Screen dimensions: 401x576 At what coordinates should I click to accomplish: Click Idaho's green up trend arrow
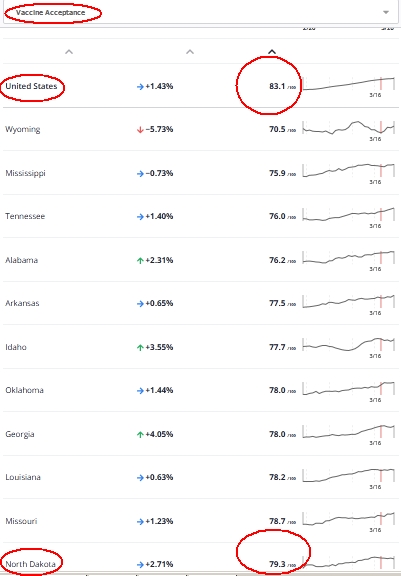coord(140,348)
